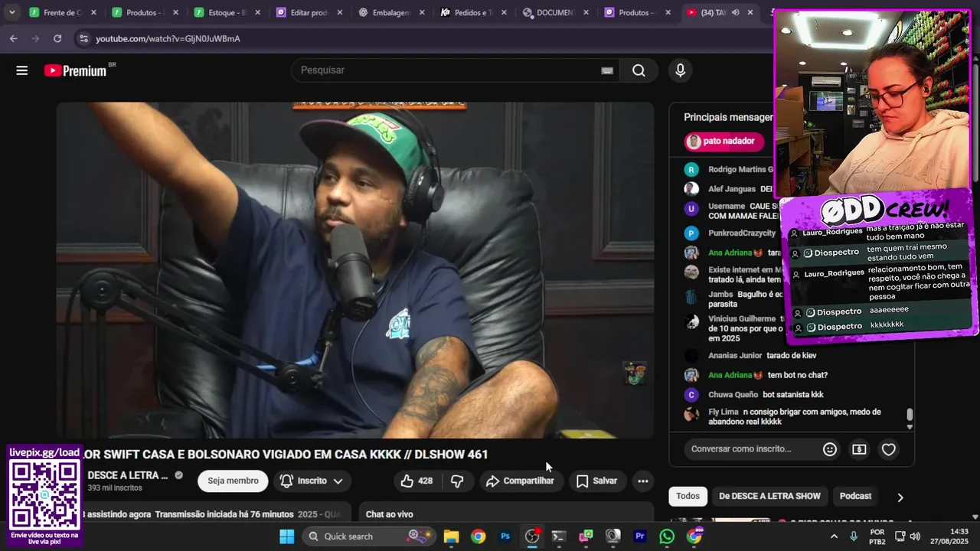This screenshot has width=980, height=551.
Task: Start voice search with microphone icon
Action: click(x=680, y=70)
